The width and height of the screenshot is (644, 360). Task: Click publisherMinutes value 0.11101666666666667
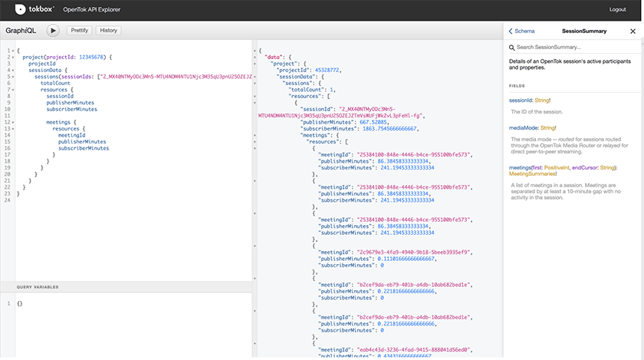(406, 259)
